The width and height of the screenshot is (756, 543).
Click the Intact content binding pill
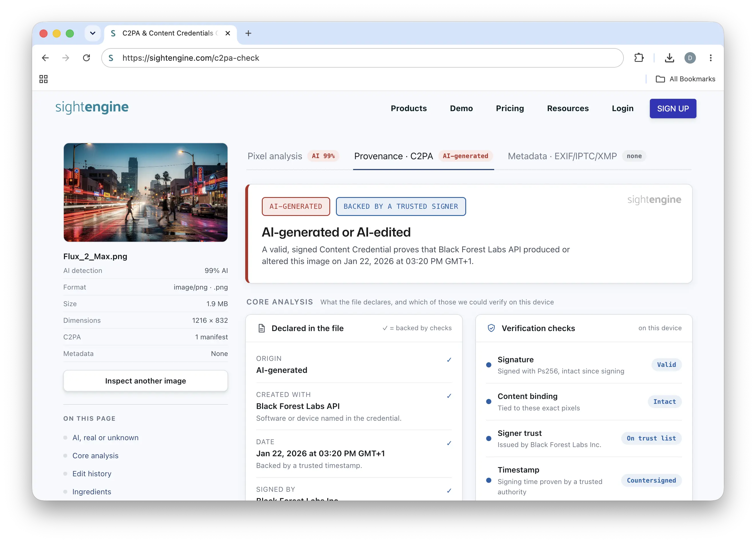(x=664, y=401)
